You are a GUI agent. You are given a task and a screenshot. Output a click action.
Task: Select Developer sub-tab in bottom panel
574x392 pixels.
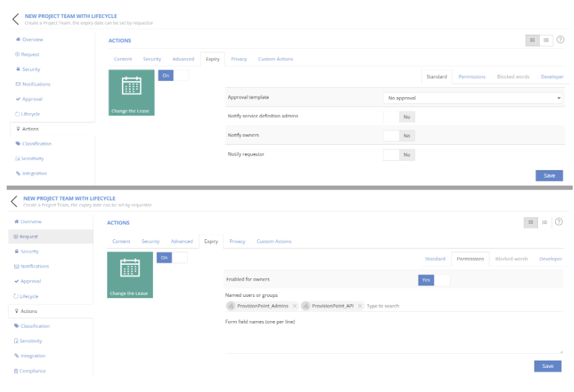551,259
